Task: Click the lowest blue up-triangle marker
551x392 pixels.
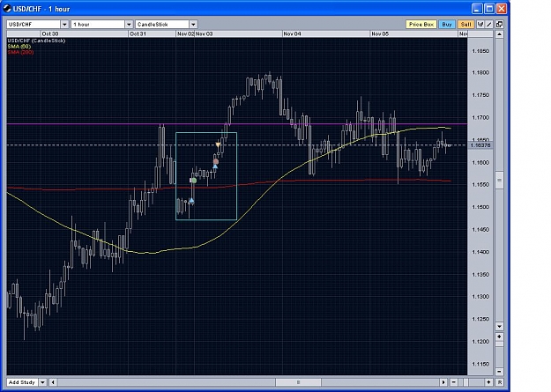Action: pyautogui.click(x=191, y=201)
